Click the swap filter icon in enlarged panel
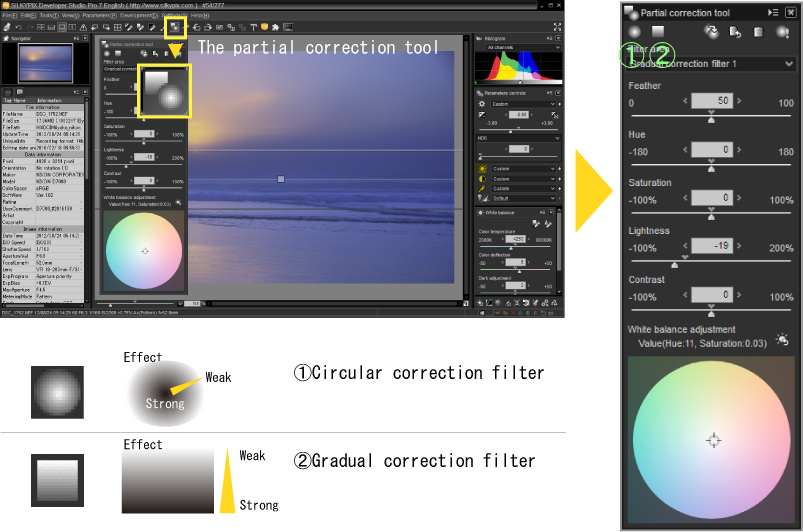The image size is (803, 532). click(x=711, y=32)
